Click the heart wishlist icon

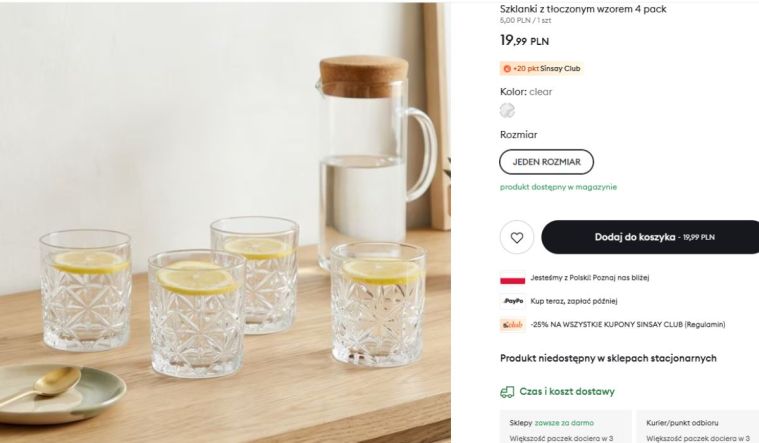(517, 237)
